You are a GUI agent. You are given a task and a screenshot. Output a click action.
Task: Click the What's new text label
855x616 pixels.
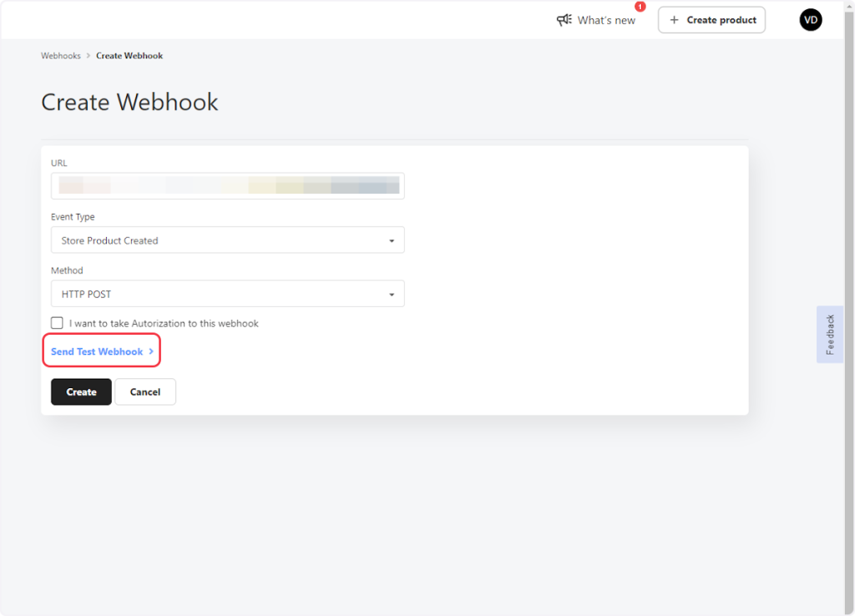tap(606, 20)
